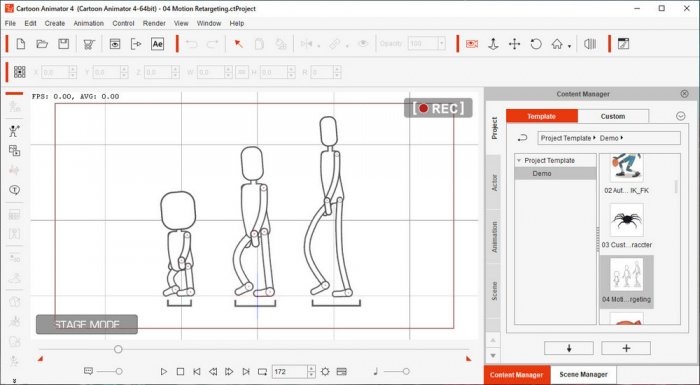Screen dimensions: 700x385
Task: Select the Scene vertical tab
Action: (494, 291)
